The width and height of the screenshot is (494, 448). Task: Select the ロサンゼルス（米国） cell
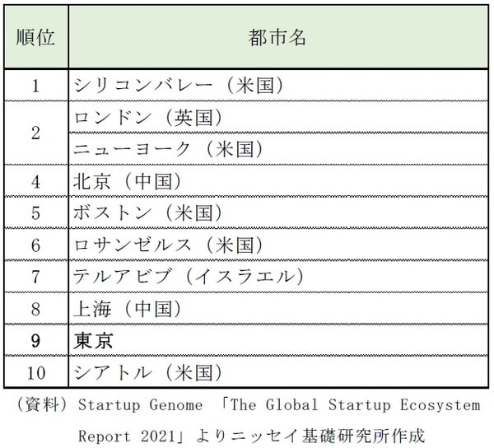(168, 245)
